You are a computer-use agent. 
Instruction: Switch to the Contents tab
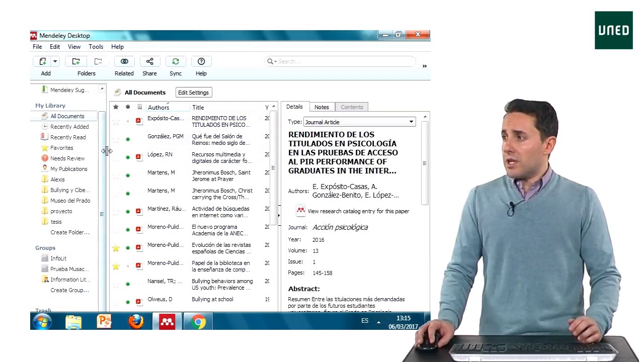[352, 107]
